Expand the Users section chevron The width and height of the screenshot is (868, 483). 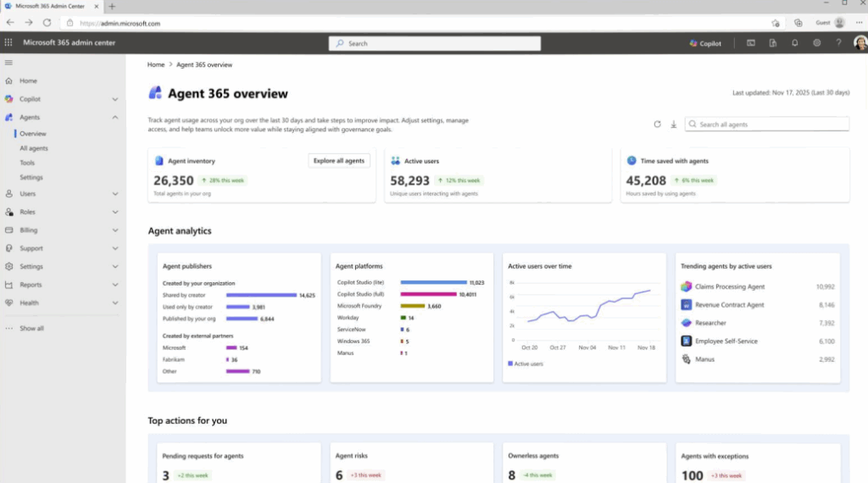(115, 194)
